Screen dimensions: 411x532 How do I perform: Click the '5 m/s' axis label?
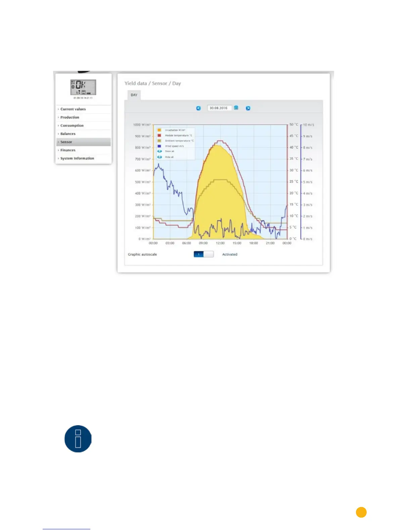pos(308,182)
